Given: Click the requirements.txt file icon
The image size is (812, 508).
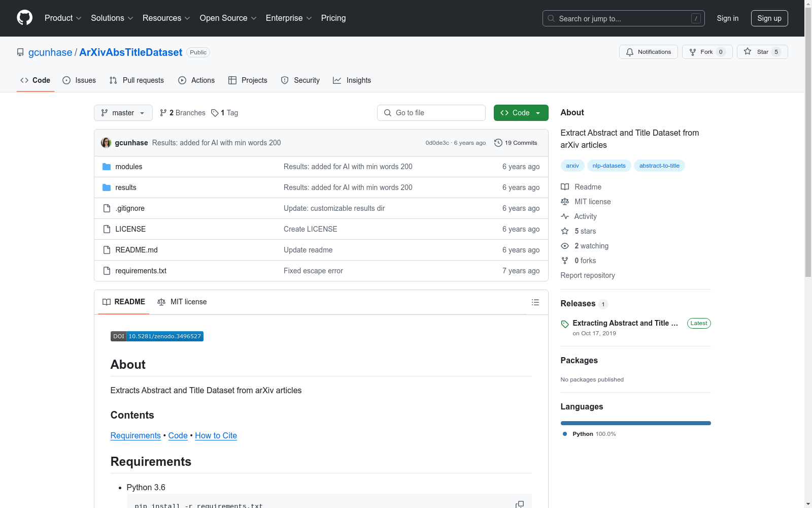Looking at the screenshot, I should 107,271.
